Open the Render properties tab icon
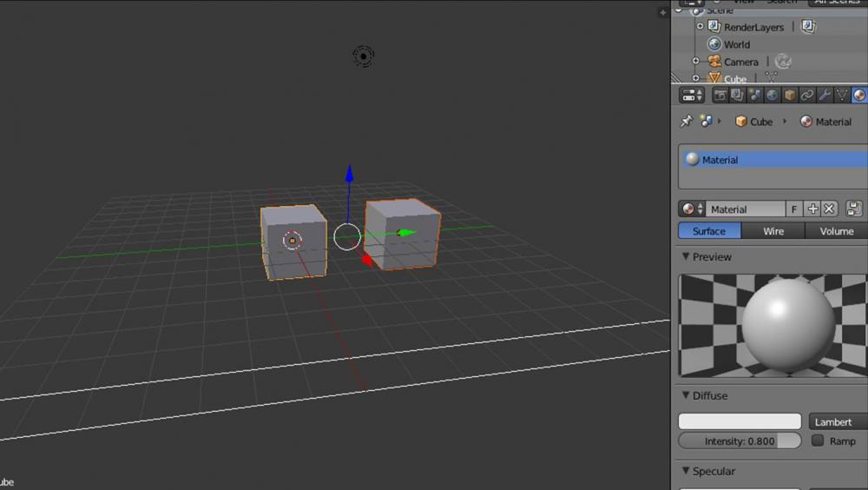Screen dimensions: 868x490 click(x=720, y=96)
